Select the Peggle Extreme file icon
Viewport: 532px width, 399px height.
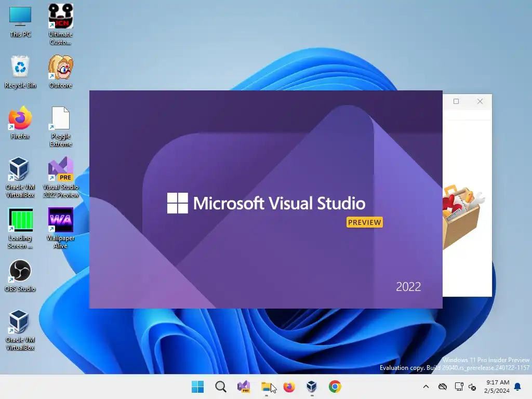tap(60, 127)
